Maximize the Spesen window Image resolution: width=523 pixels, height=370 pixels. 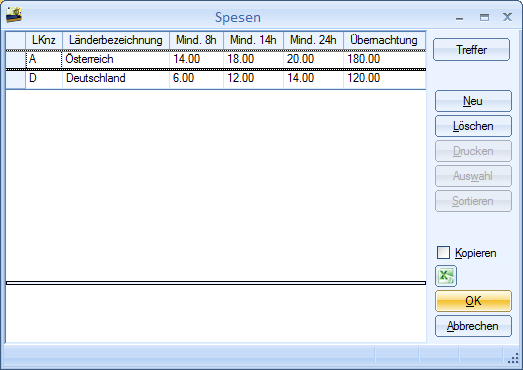484,17
